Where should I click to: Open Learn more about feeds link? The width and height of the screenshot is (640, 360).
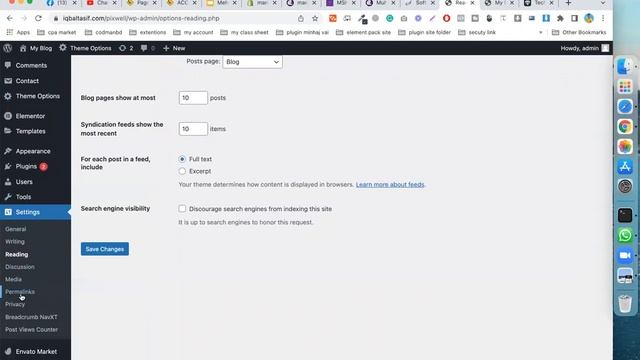pyautogui.click(x=390, y=184)
